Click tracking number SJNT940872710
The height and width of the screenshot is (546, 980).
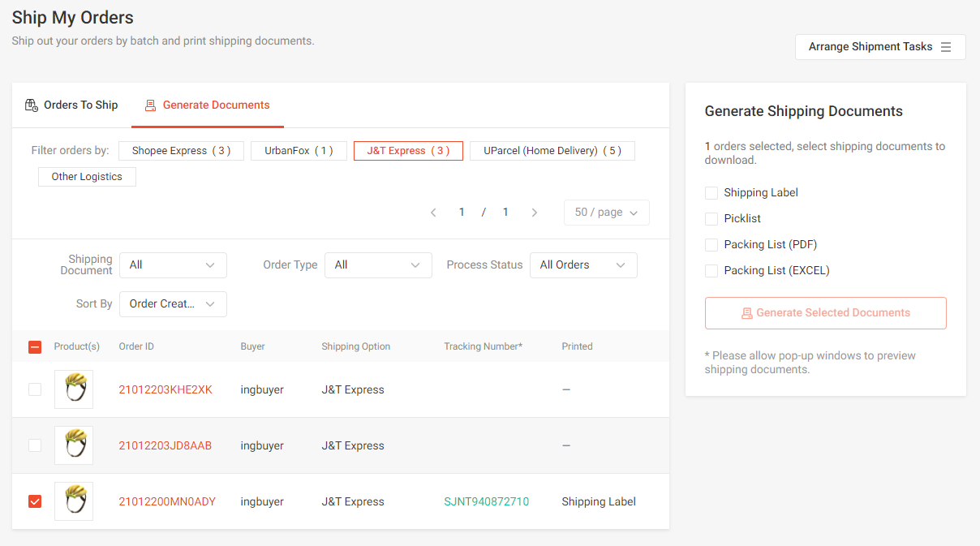pyautogui.click(x=486, y=501)
